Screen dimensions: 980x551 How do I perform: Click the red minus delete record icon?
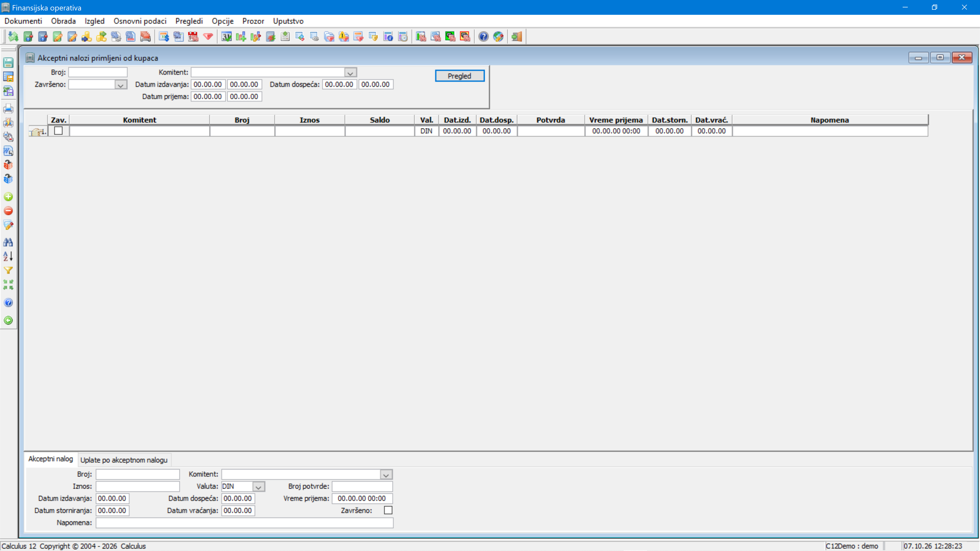tap(8, 211)
